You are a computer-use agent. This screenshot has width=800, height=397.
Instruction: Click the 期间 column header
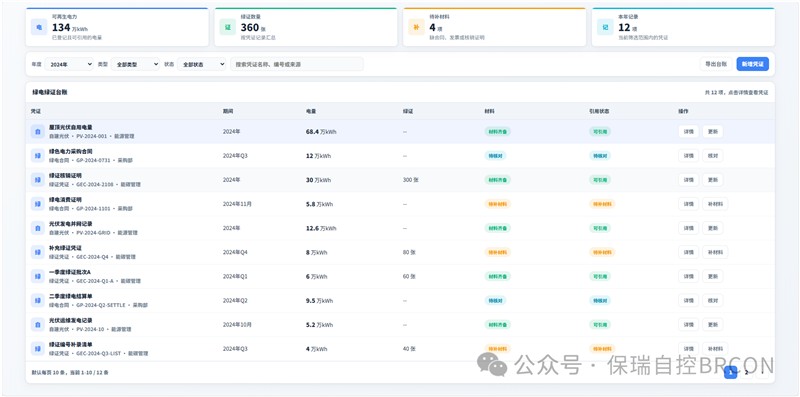click(228, 111)
